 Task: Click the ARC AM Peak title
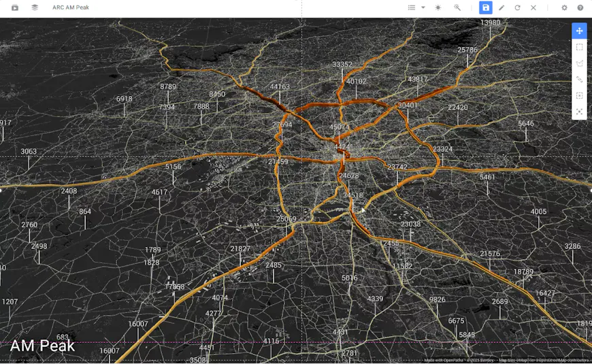point(71,7)
